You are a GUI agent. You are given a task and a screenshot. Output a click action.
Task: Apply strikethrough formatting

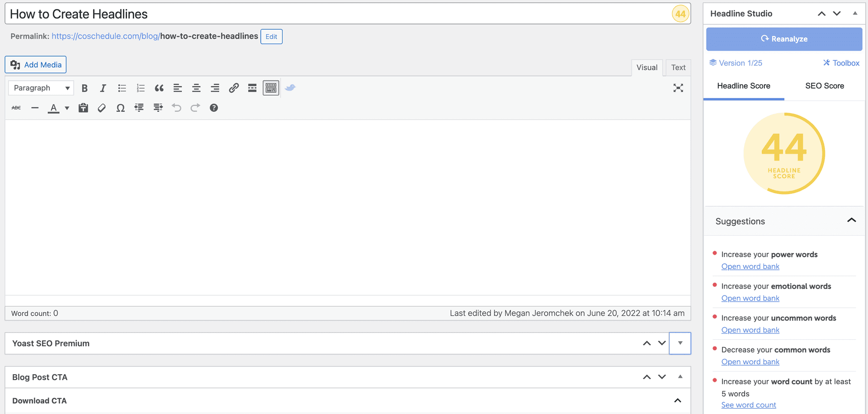tap(16, 108)
